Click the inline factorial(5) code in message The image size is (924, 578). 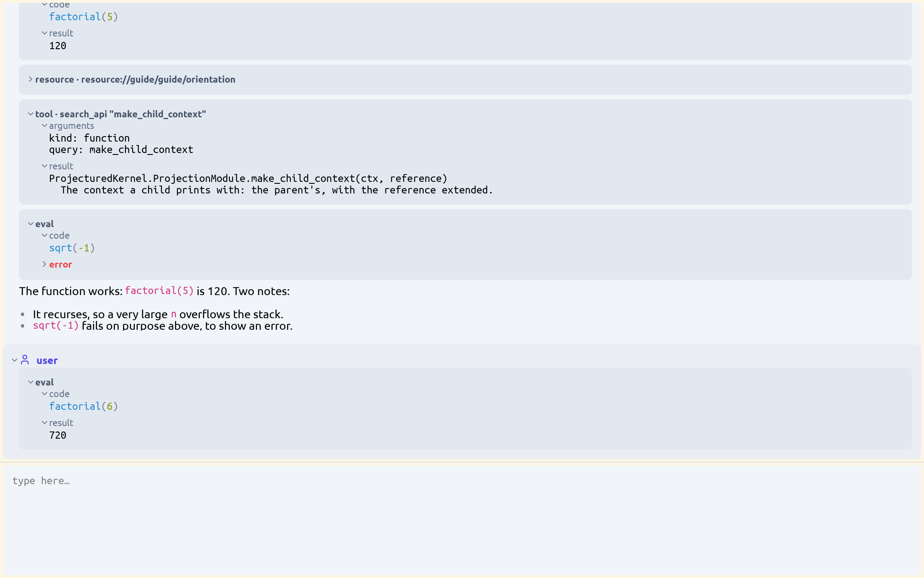159,291
